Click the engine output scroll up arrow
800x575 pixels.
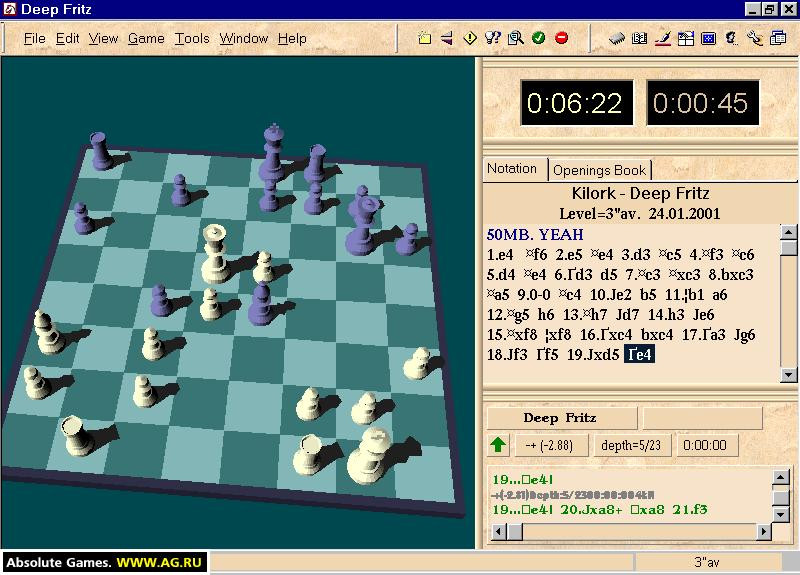(781, 477)
